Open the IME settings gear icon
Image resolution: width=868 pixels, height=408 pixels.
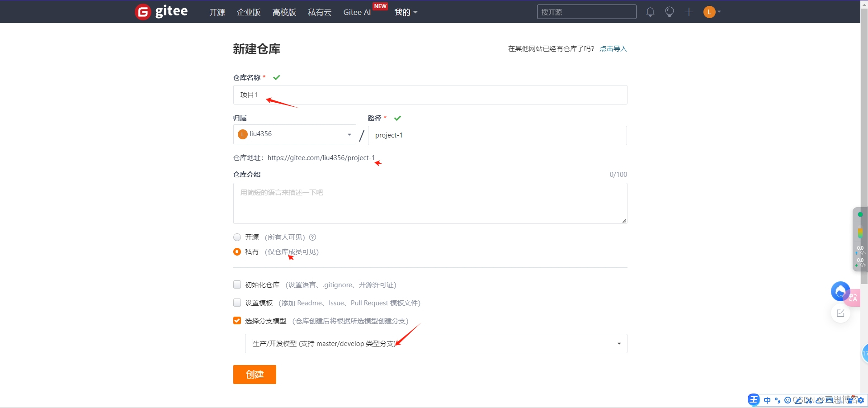(x=861, y=400)
